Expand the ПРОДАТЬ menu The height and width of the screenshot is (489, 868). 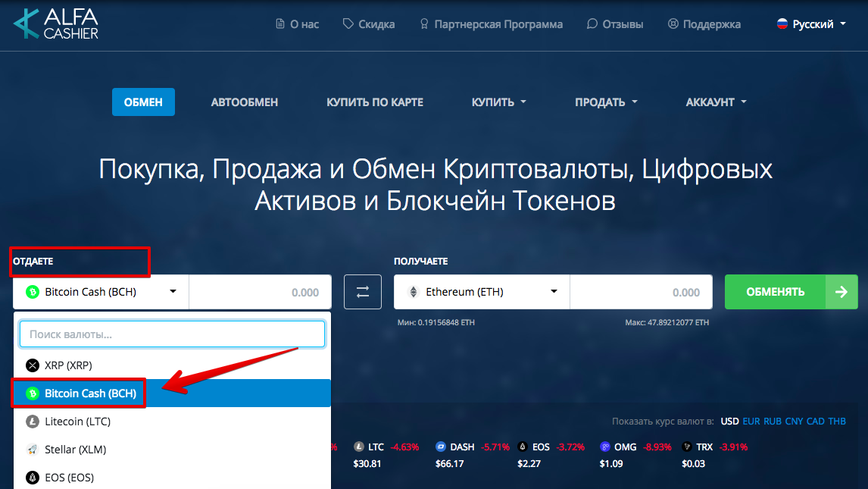tap(606, 102)
